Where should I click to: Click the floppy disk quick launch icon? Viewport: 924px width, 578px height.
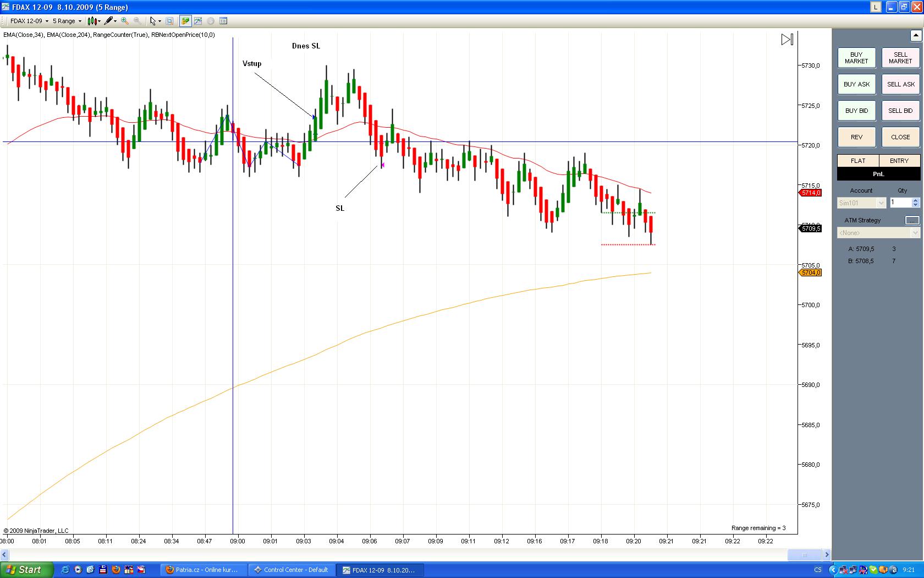coord(103,570)
